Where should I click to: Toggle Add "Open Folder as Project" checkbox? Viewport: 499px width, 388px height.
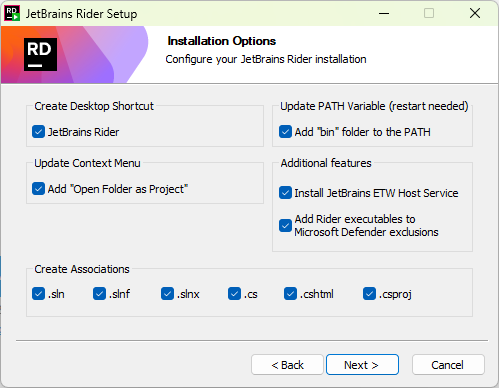(x=38, y=189)
